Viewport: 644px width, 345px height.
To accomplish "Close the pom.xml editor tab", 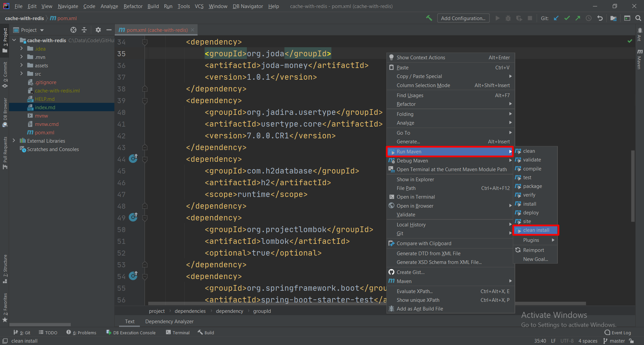I will [x=193, y=30].
